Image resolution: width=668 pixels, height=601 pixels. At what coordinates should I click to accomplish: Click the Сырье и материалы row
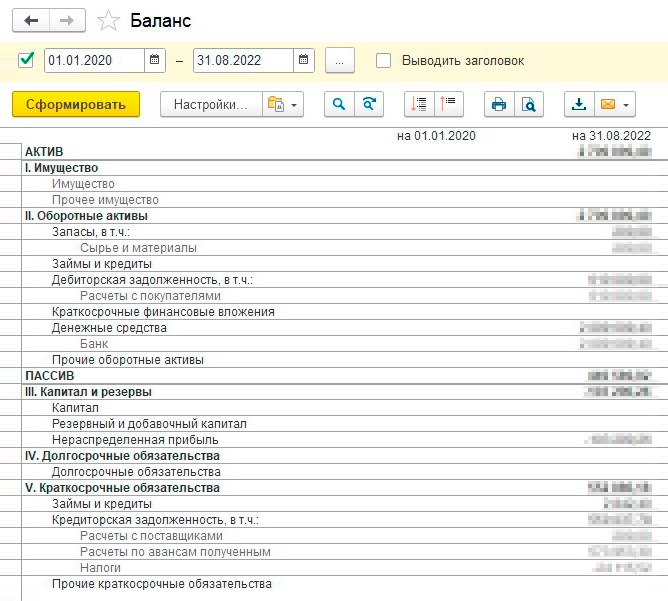344,248
